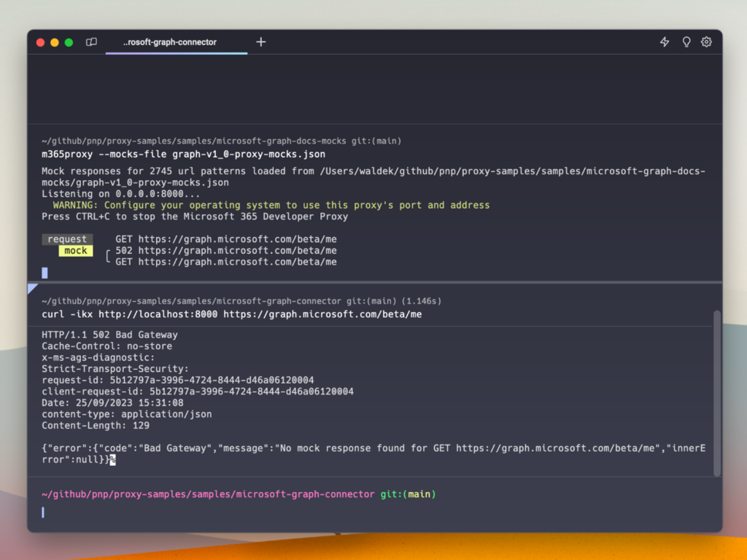This screenshot has height=560, width=747.
Task: Click the gray request badge
Action: coord(66,238)
